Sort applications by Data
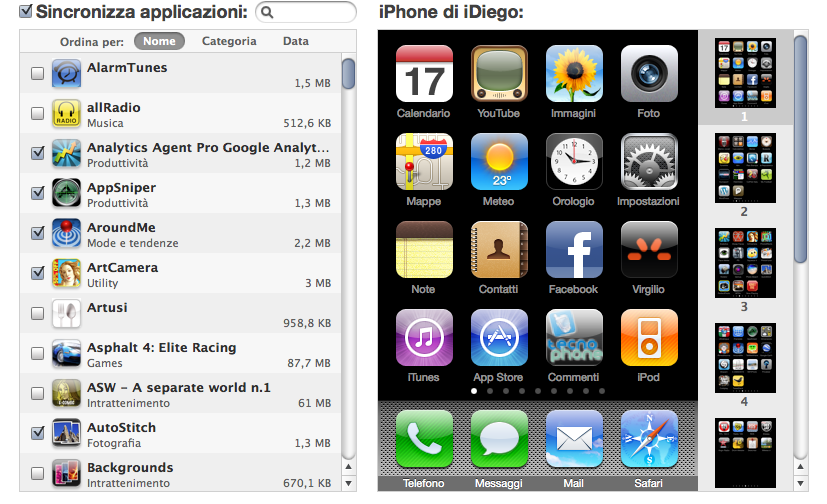The width and height of the screenshot is (827, 504). tap(295, 42)
